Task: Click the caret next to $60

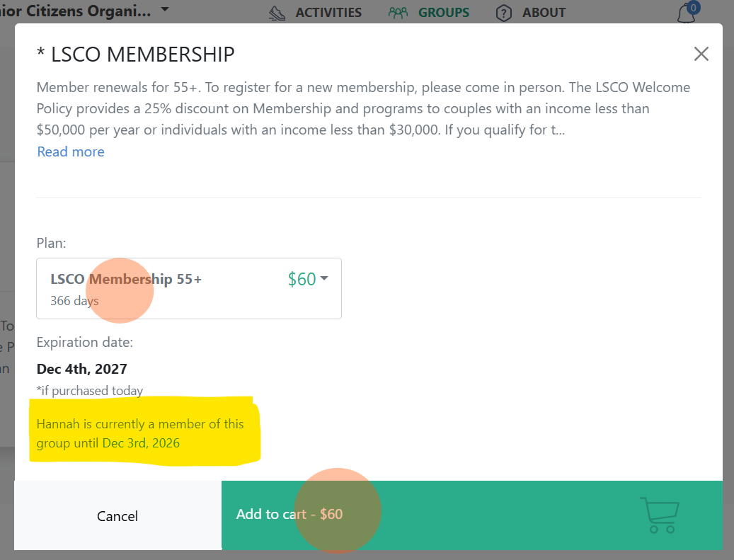Action: [x=324, y=279]
